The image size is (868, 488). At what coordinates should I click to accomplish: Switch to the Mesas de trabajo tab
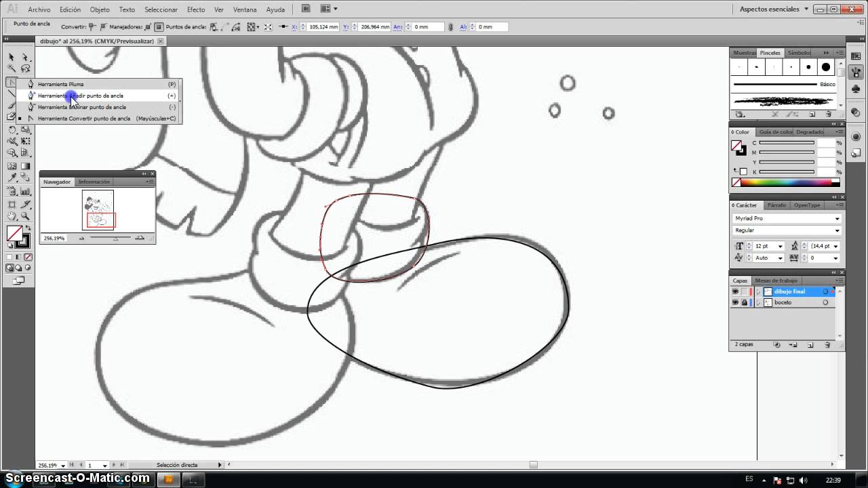coord(776,281)
